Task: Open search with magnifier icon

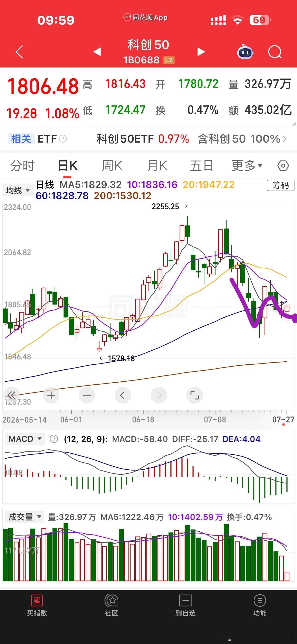Action: pyautogui.click(x=275, y=52)
